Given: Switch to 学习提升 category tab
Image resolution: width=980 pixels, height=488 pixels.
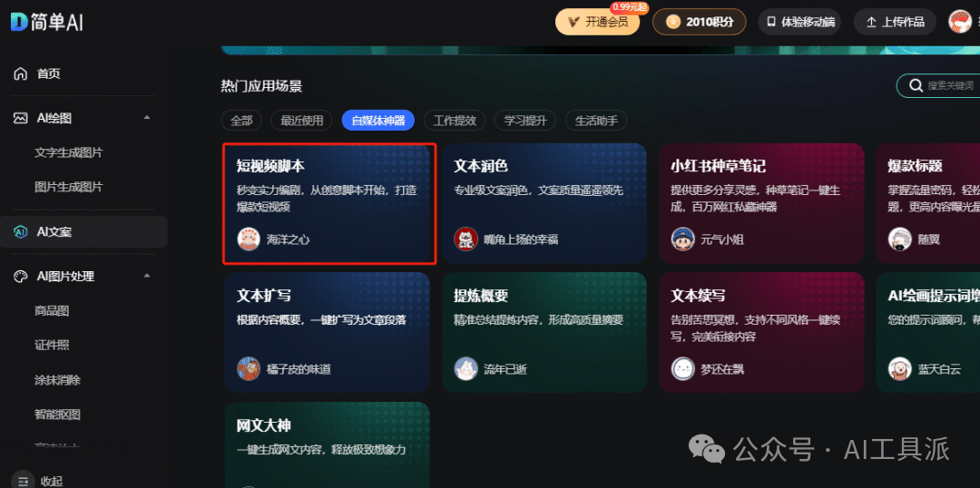Looking at the screenshot, I should coord(525,121).
